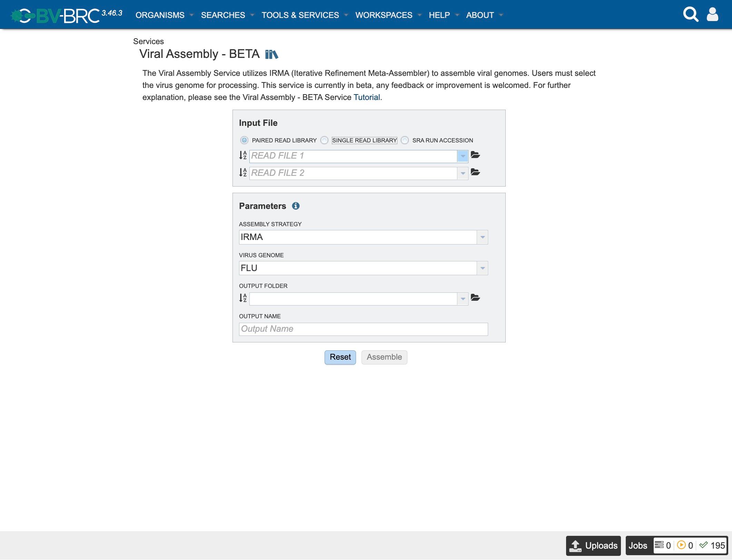Open the search magnifier icon
The height and width of the screenshot is (560, 732).
click(x=690, y=14)
